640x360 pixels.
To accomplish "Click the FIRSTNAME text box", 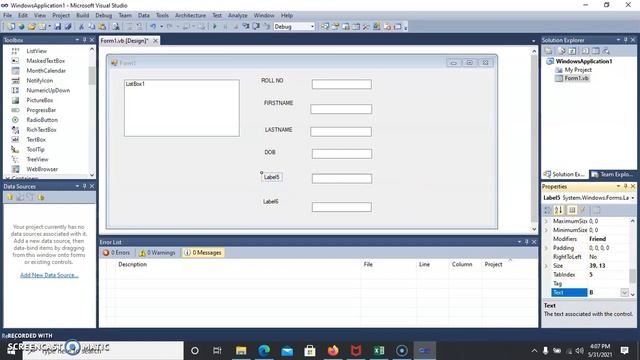I will [341, 109].
